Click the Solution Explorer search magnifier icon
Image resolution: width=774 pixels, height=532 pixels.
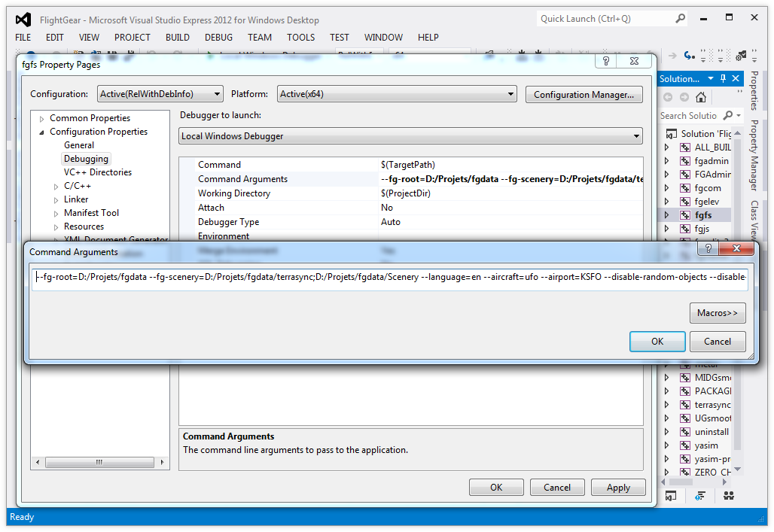point(727,115)
